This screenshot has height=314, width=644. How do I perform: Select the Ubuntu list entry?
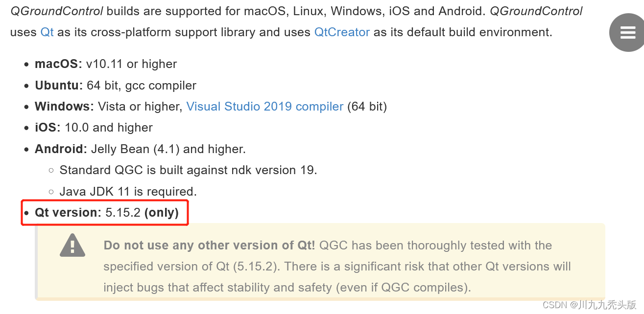point(115,85)
